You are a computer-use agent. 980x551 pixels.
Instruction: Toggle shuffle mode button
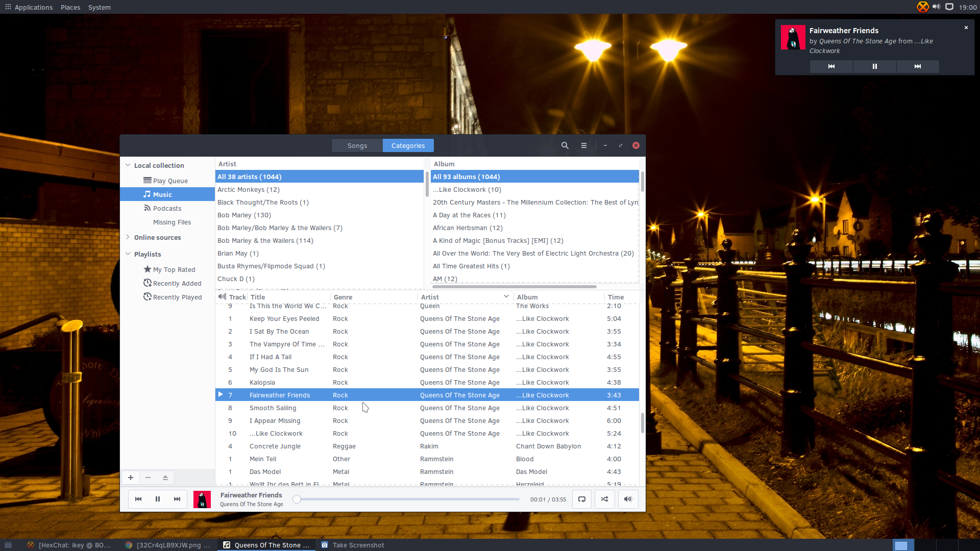pyautogui.click(x=605, y=499)
